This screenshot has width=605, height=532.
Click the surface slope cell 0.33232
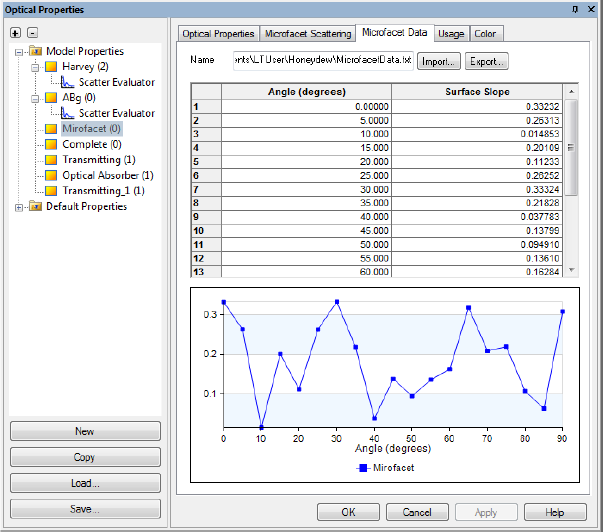477,106
